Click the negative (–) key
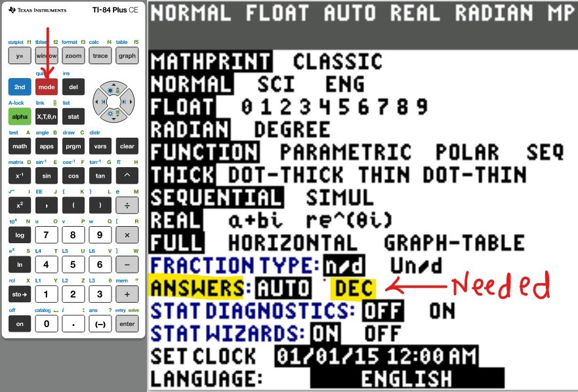Screen dimensions: 578x392 pos(100,324)
